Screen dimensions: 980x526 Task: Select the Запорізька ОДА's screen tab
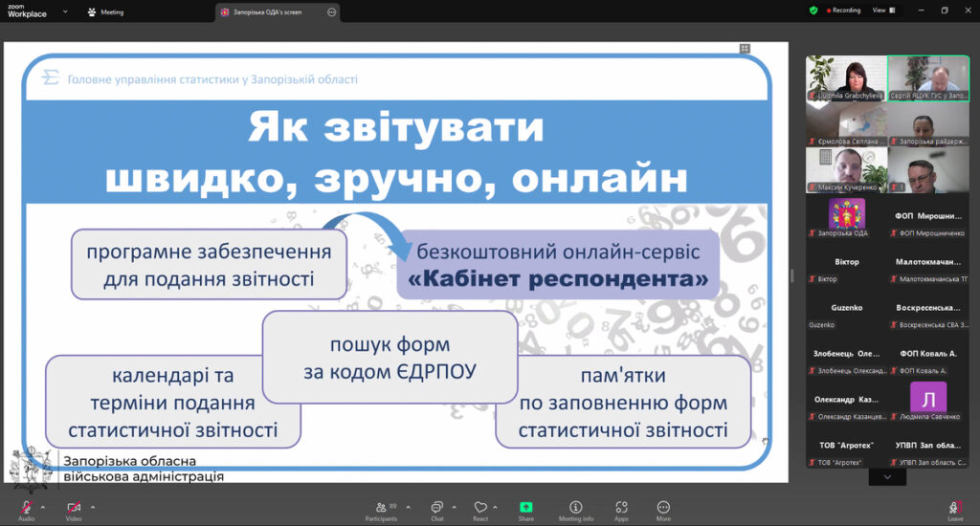point(268,12)
